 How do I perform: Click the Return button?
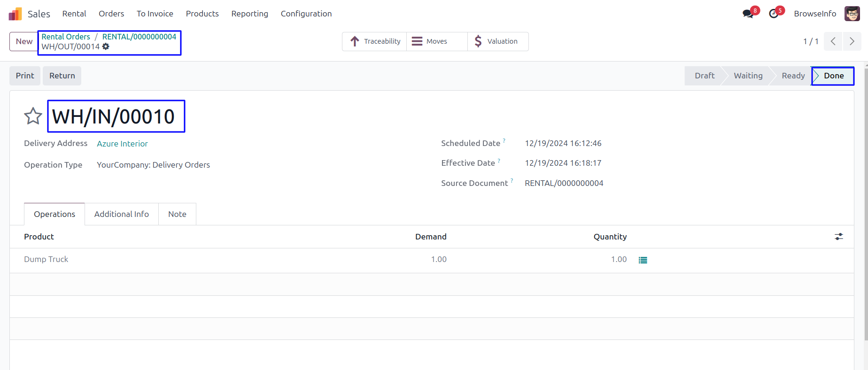62,76
